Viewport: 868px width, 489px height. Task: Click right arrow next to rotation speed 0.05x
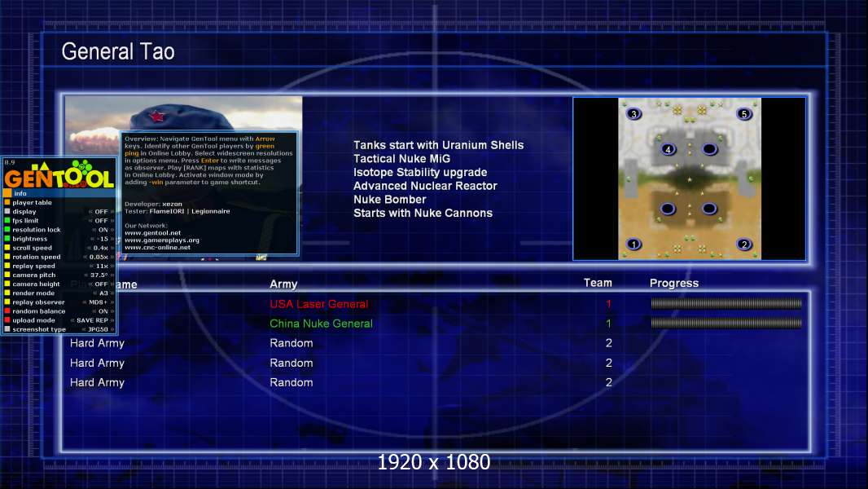coord(112,257)
